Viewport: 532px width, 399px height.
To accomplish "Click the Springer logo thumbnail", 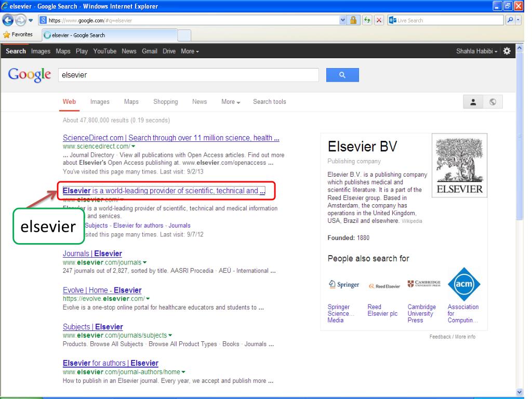I will (x=344, y=284).
